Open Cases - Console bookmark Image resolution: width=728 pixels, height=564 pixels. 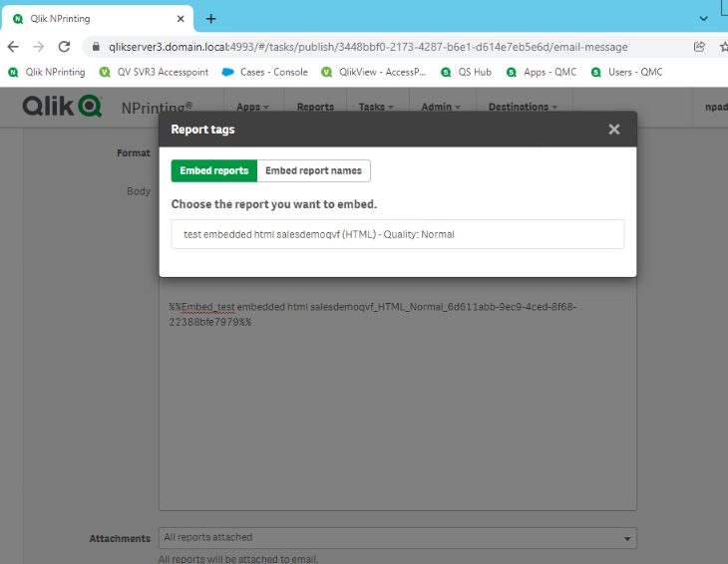tap(265, 72)
